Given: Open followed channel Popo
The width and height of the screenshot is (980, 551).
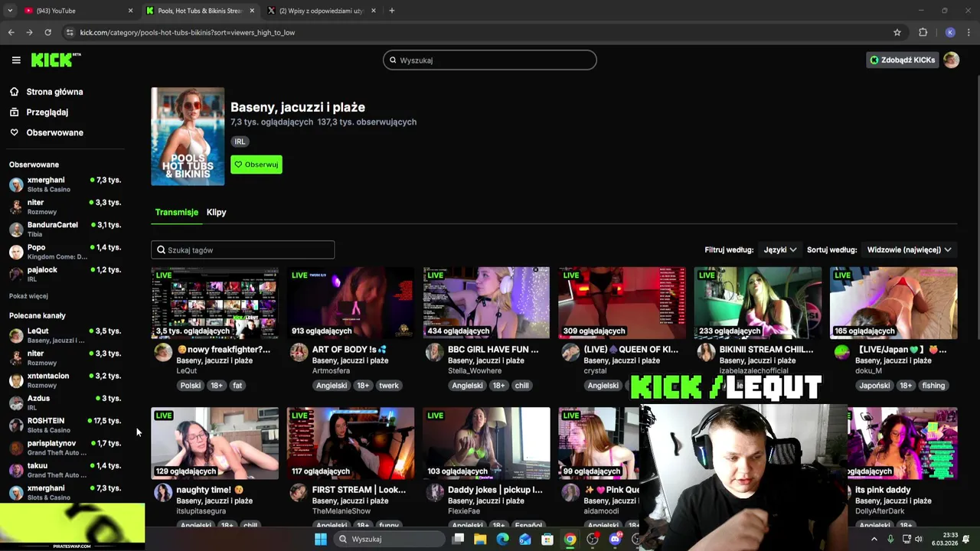Looking at the screenshot, I should [65, 252].
